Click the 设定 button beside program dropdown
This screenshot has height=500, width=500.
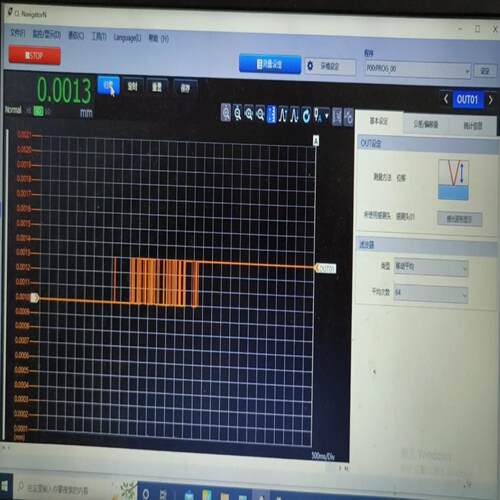pos(485,71)
